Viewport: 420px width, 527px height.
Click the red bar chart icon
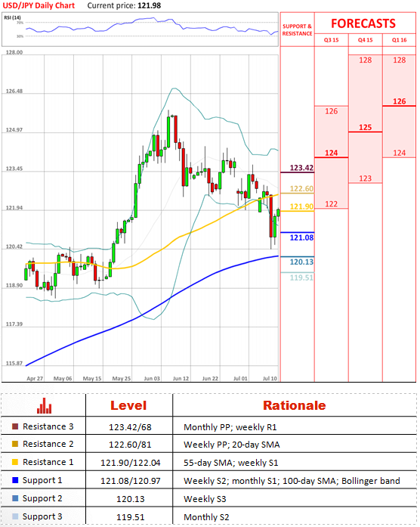click(45, 406)
